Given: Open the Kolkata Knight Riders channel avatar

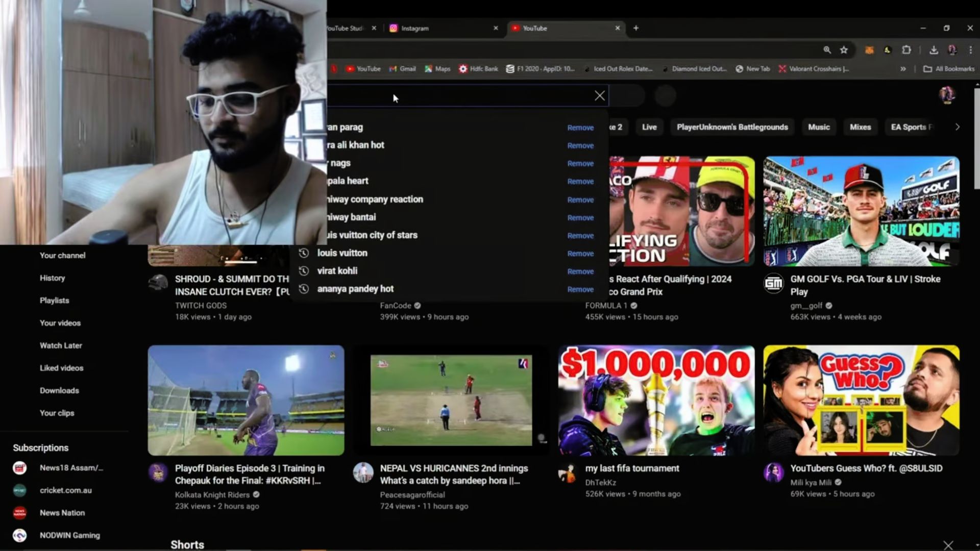Looking at the screenshot, I should pyautogui.click(x=158, y=472).
